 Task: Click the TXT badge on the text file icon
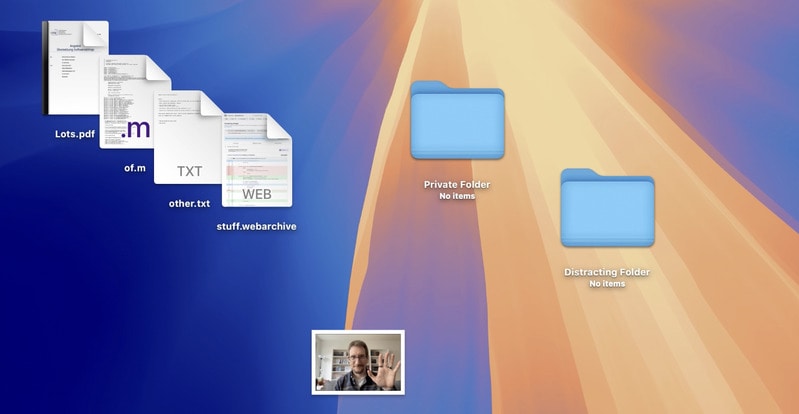[189, 171]
